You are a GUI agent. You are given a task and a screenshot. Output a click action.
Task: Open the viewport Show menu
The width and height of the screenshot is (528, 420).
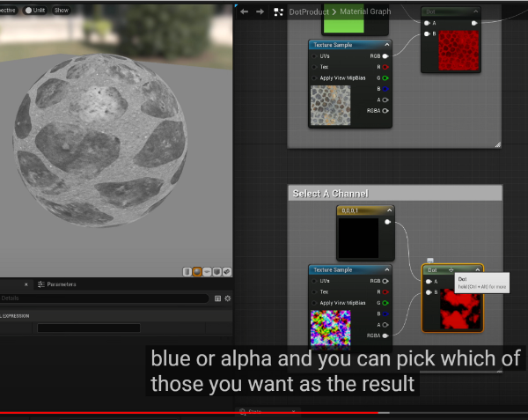coord(62,10)
